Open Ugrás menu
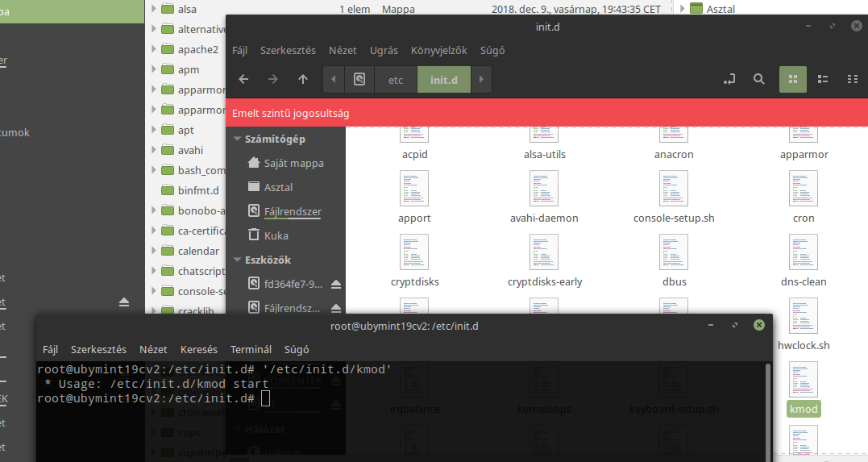The image size is (868, 462). (384, 51)
